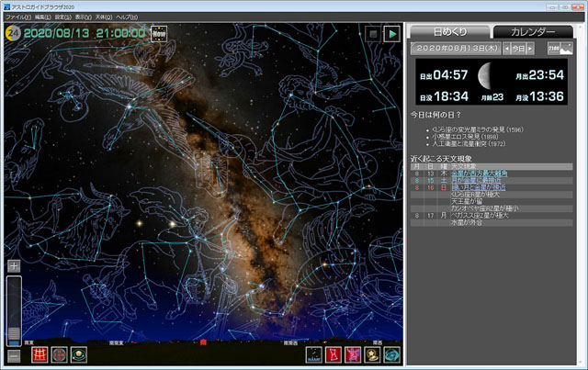Screen dimensions: 588x370
Task: Toggle the constellation names icon
Action: click(313, 354)
